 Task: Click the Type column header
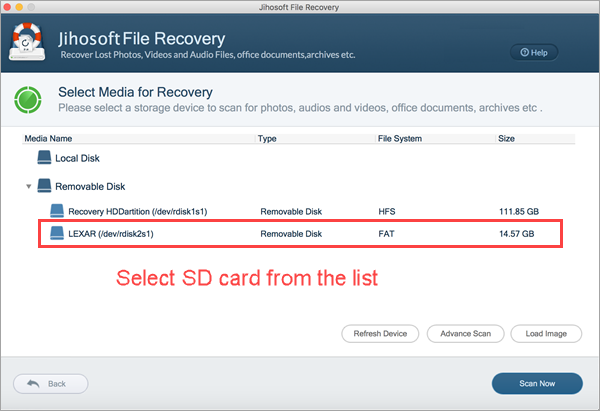pos(267,139)
